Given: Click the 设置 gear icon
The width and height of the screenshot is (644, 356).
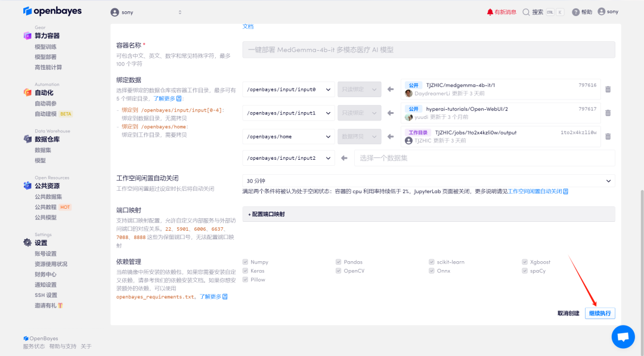Looking at the screenshot, I should tap(27, 243).
